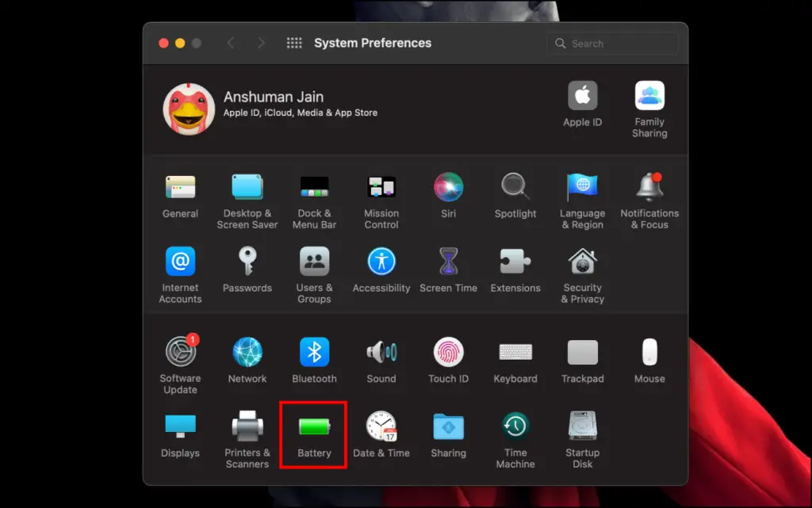This screenshot has width=812, height=508.
Task: Open Startup Disk preferences
Action: click(x=583, y=426)
